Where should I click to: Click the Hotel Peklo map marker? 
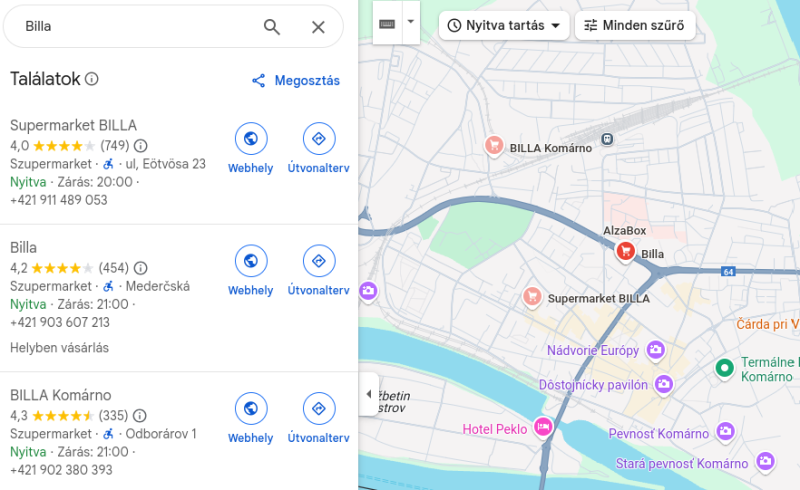[543, 426]
